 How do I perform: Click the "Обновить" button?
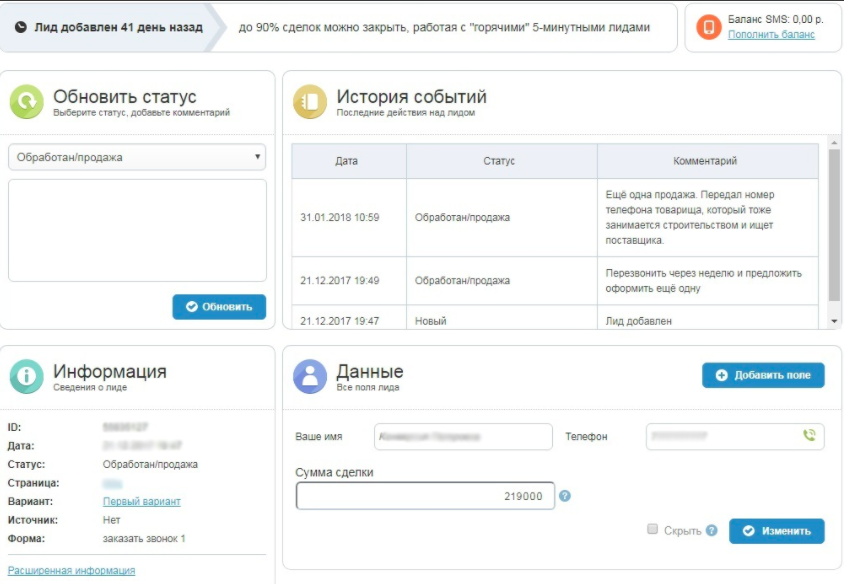click(x=219, y=307)
